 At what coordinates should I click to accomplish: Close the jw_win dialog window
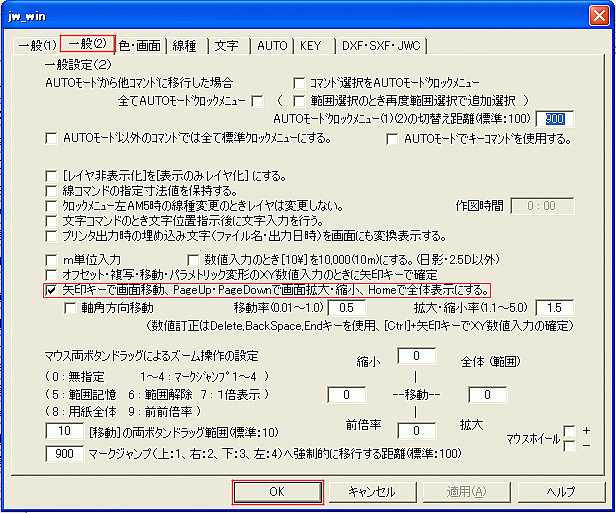(599, 16)
